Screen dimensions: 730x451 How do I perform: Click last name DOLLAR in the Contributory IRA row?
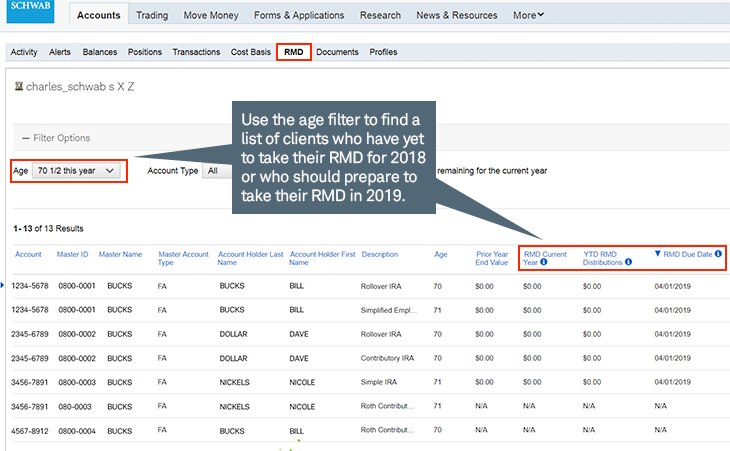[233, 358]
